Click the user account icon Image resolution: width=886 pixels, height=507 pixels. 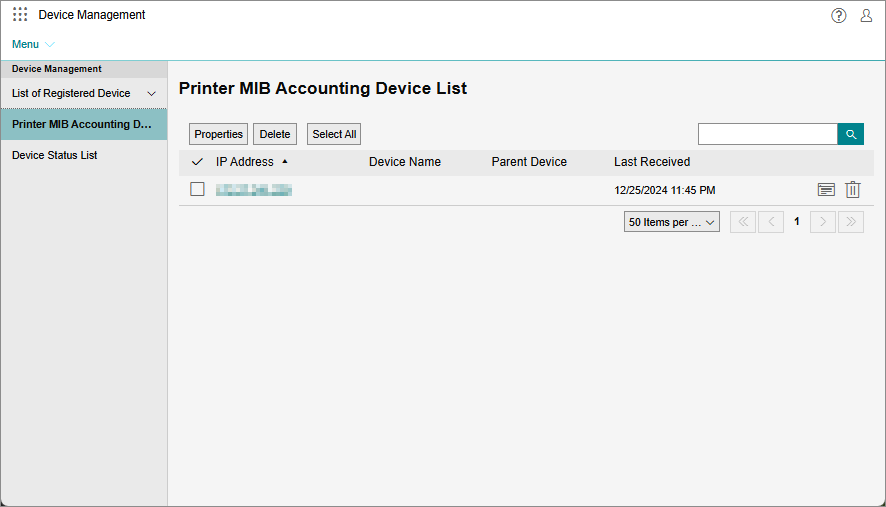click(x=866, y=15)
